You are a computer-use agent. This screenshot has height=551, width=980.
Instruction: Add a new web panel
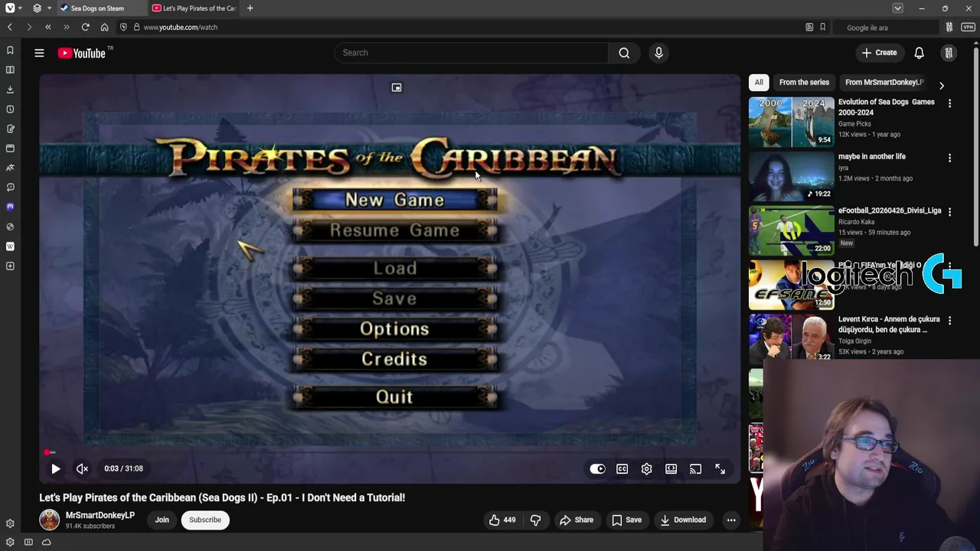(x=10, y=266)
